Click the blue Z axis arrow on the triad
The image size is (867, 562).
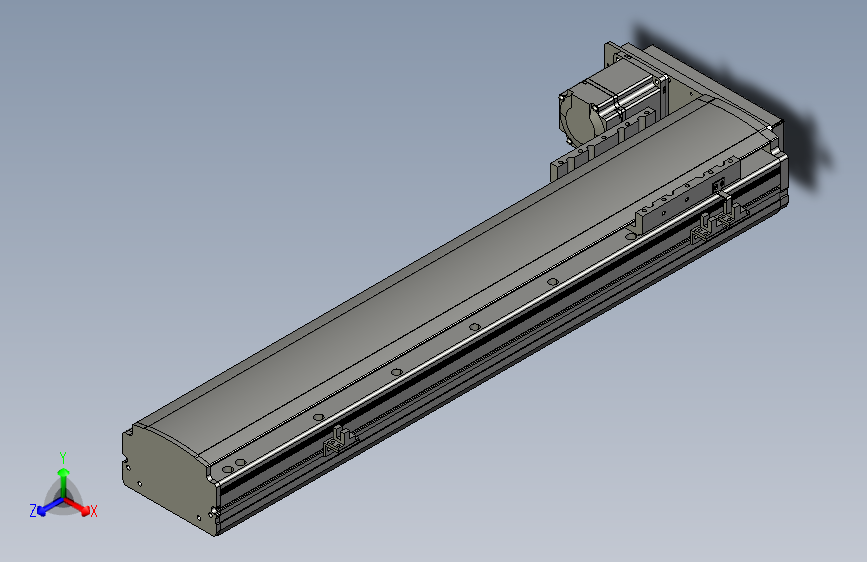(49, 507)
